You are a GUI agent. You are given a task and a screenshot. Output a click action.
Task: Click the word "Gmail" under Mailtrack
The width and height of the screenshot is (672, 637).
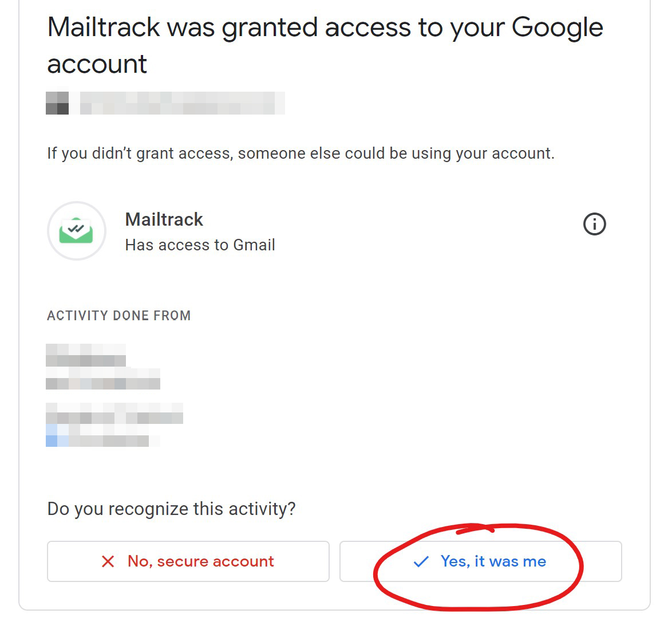click(254, 245)
